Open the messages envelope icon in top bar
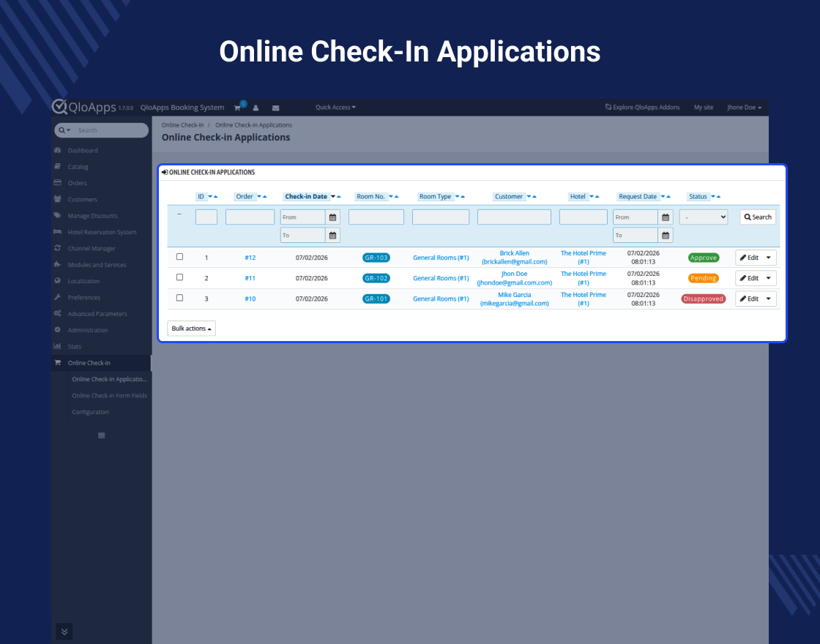 [x=275, y=108]
